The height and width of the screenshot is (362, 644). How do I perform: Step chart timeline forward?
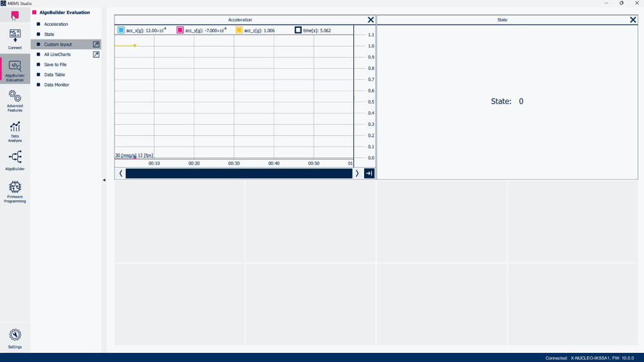(x=357, y=174)
